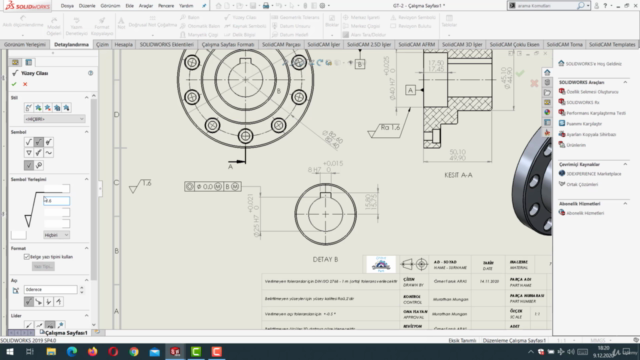Collapse the Lider section
640x360 pixels.
tap(87, 316)
